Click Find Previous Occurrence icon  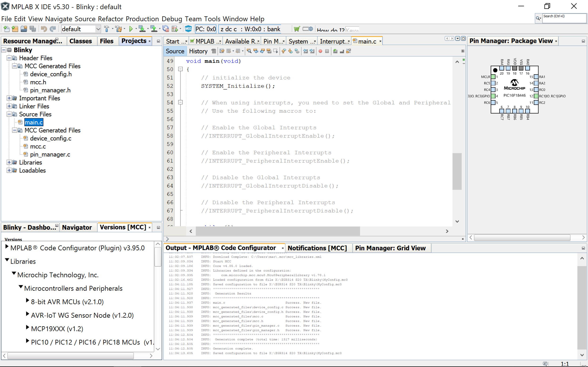point(256,51)
